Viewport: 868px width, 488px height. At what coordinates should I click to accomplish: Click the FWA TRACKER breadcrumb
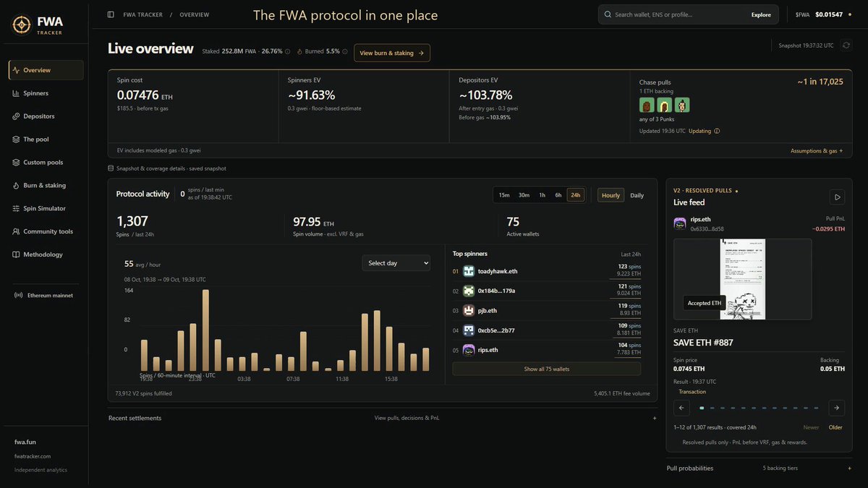[142, 14]
